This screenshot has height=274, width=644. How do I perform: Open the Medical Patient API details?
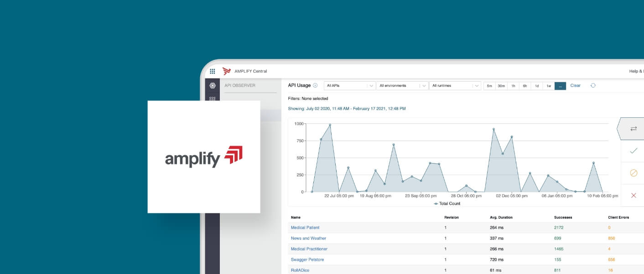(305, 227)
